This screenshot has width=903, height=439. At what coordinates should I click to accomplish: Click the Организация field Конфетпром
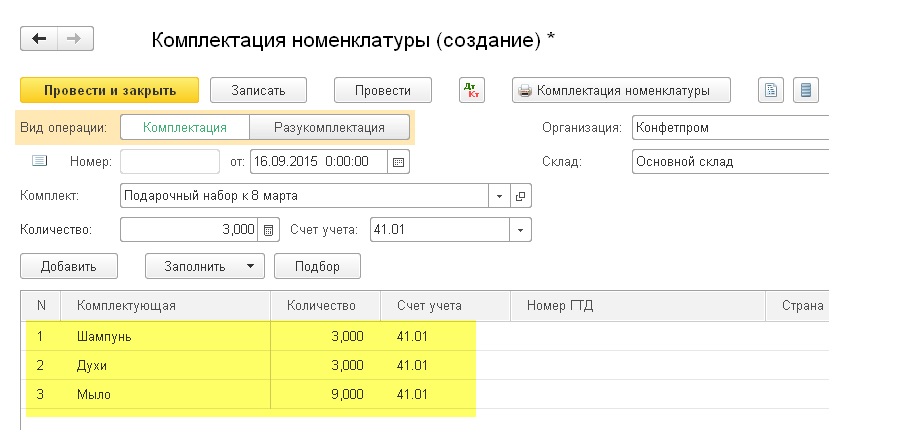(x=730, y=127)
